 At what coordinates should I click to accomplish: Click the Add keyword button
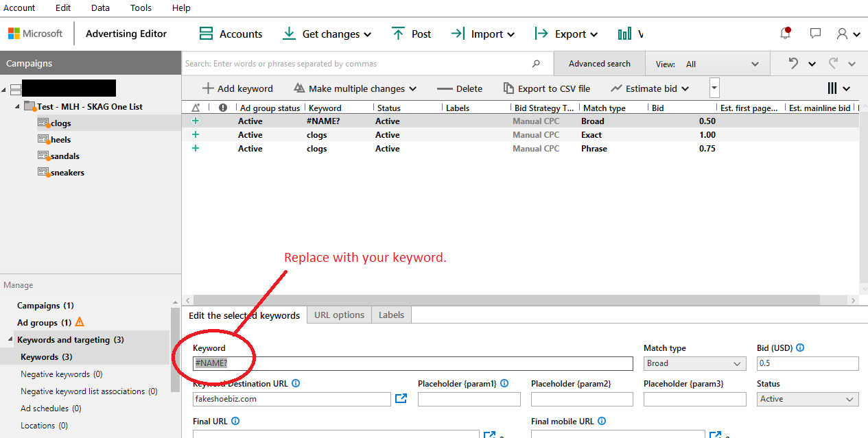(x=237, y=88)
